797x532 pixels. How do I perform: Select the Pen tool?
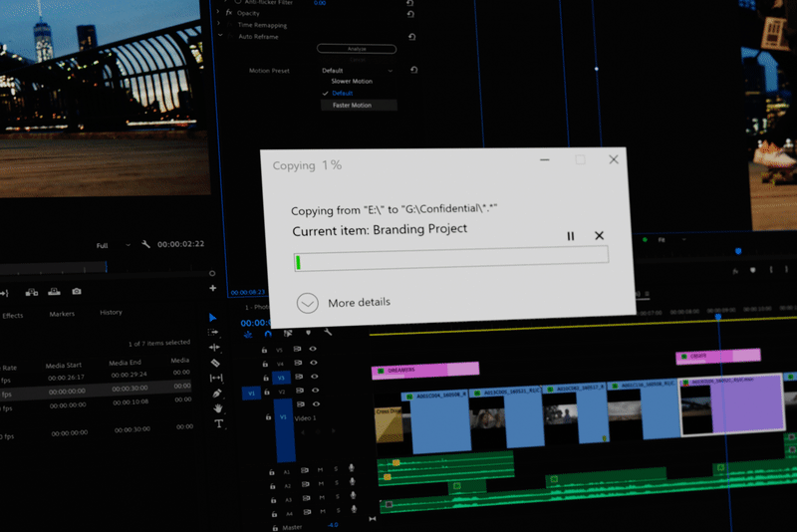pyautogui.click(x=216, y=394)
